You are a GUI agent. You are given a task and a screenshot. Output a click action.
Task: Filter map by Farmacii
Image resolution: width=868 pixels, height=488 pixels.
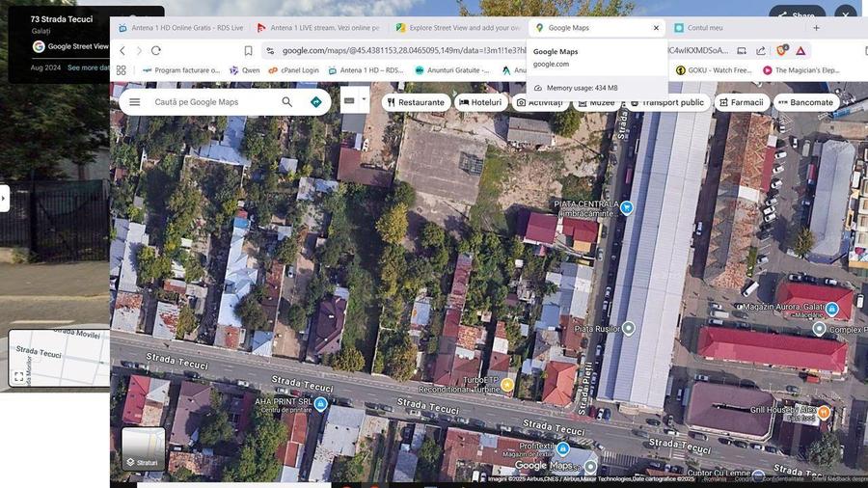pyautogui.click(x=742, y=102)
